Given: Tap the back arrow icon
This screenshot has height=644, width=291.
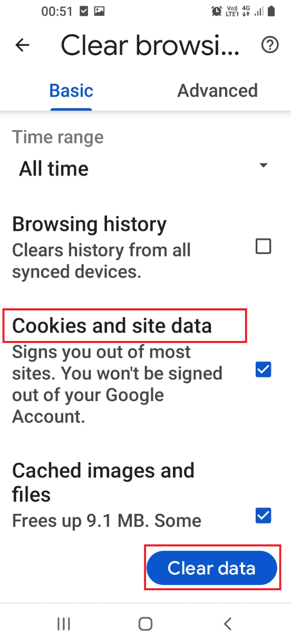Looking at the screenshot, I should coord(22,45).
